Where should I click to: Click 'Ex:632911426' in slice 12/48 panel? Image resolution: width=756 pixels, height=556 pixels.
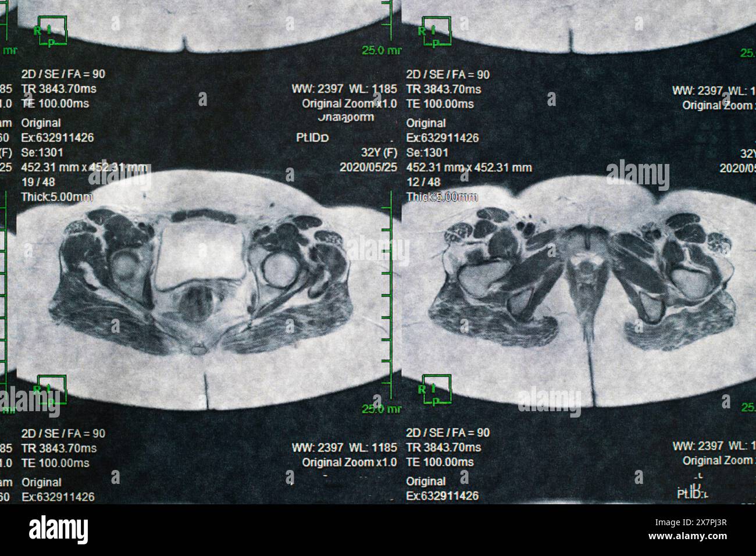coord(443,138)
